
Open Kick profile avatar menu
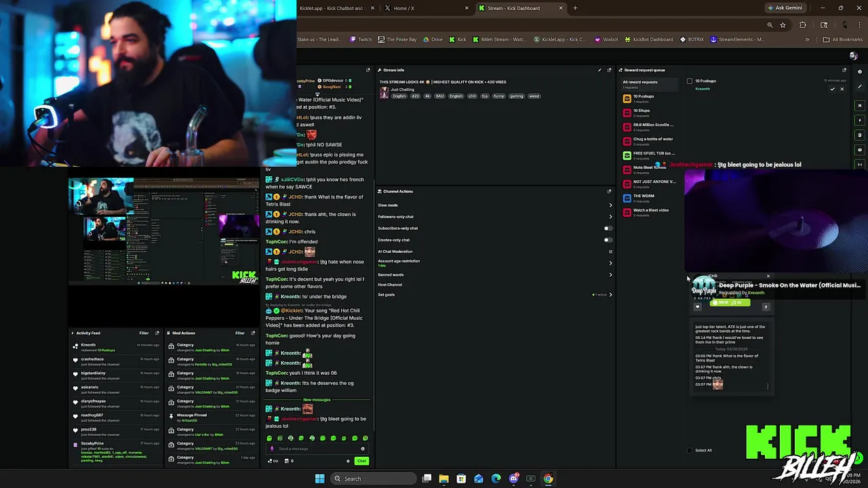[854, 56]
